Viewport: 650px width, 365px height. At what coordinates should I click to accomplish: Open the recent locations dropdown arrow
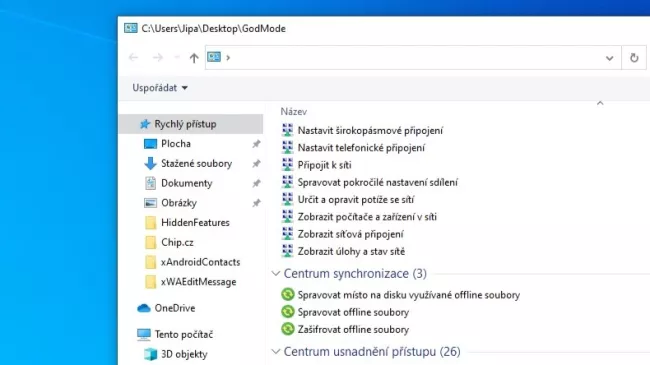pos(177,58)
